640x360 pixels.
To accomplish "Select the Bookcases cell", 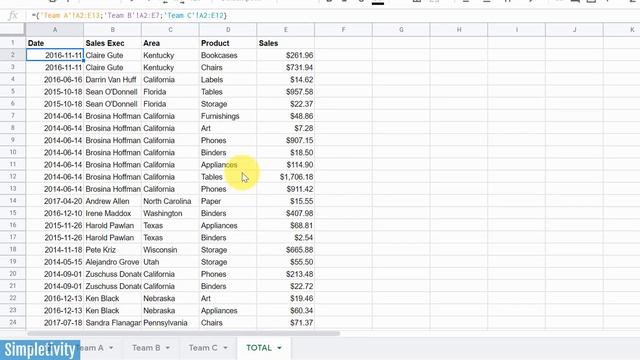I will (228, 55).
